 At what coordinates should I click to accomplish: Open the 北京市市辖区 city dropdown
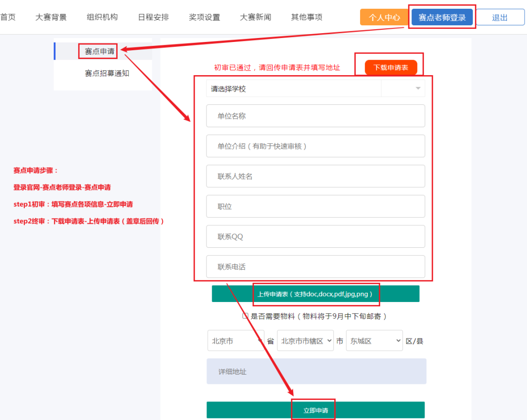[x=305, y=340]
